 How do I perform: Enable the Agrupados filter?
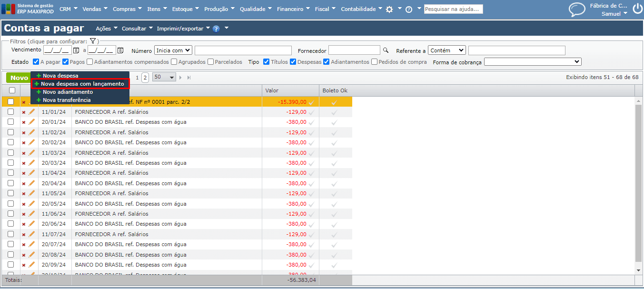174,62
